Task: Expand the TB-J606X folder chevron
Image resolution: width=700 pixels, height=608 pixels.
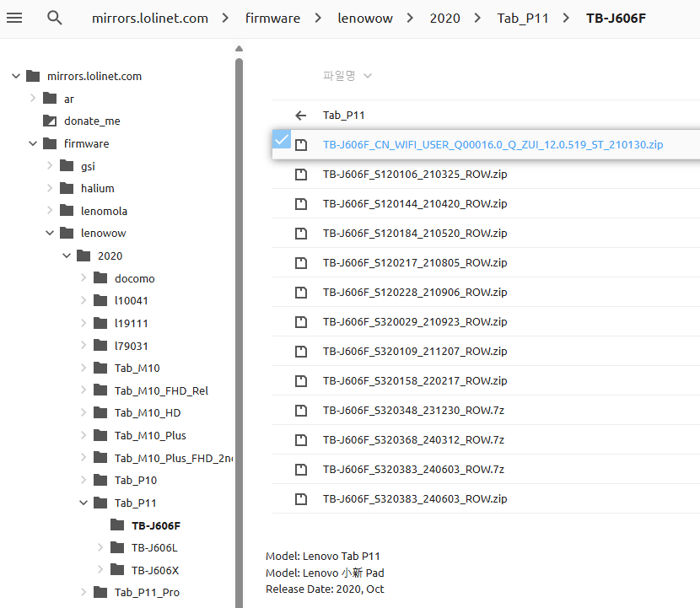Action: pos(100,569)
